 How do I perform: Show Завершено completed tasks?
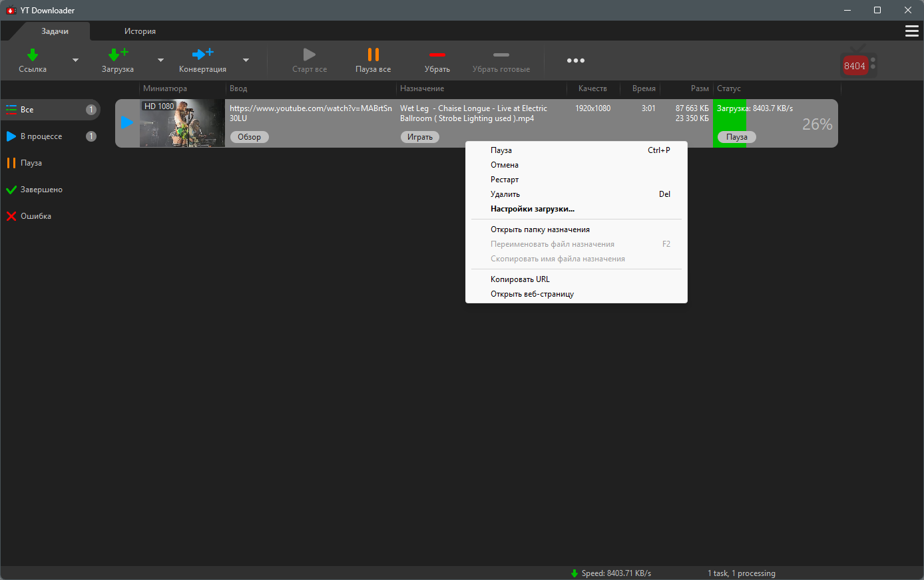pyautogui.click(x=51, y=190)
